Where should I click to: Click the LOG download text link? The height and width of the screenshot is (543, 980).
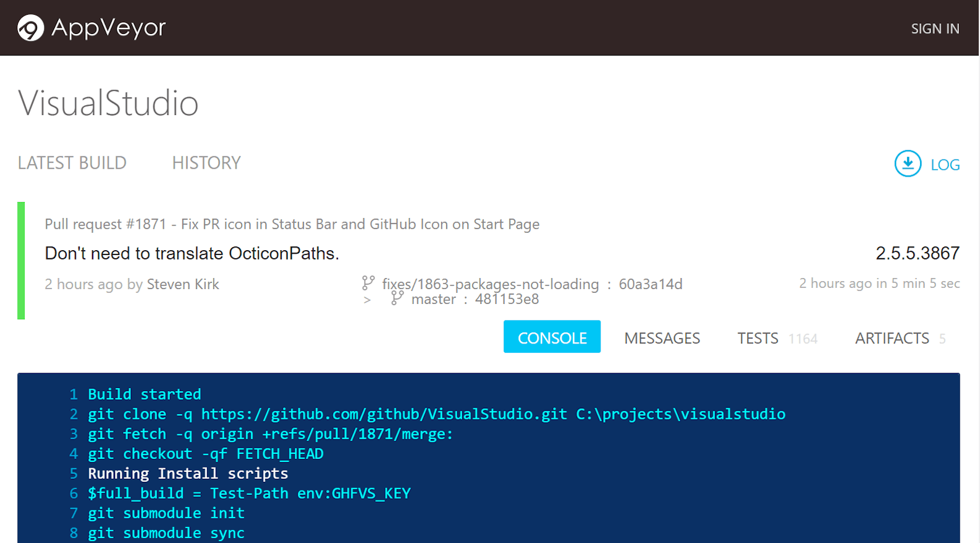[945, 165]
